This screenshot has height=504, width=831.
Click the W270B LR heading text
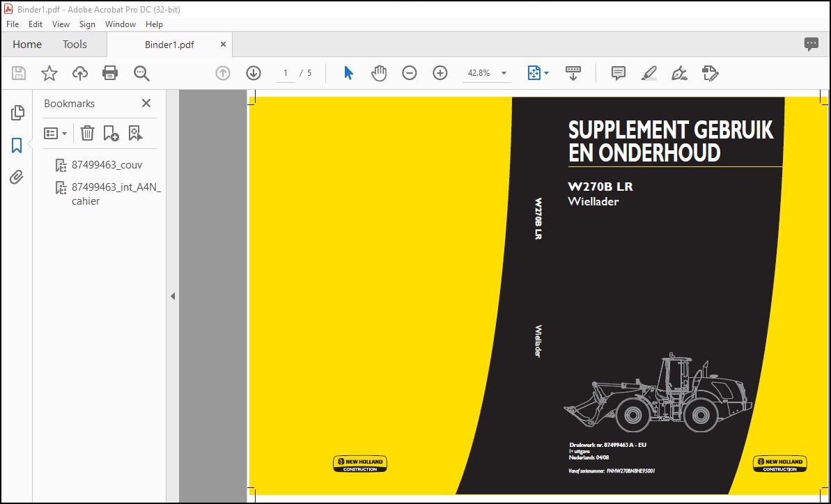pyautogui.click(x=600, y=187)
